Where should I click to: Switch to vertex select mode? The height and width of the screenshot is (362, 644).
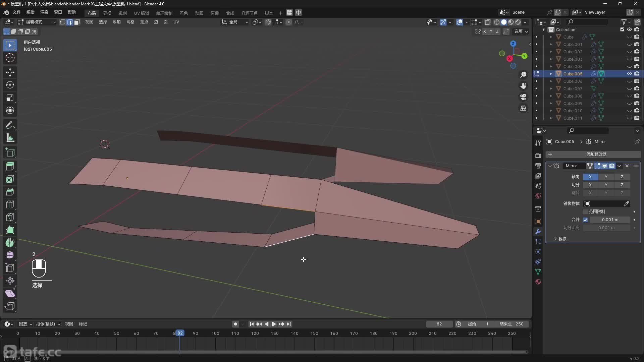62,22
